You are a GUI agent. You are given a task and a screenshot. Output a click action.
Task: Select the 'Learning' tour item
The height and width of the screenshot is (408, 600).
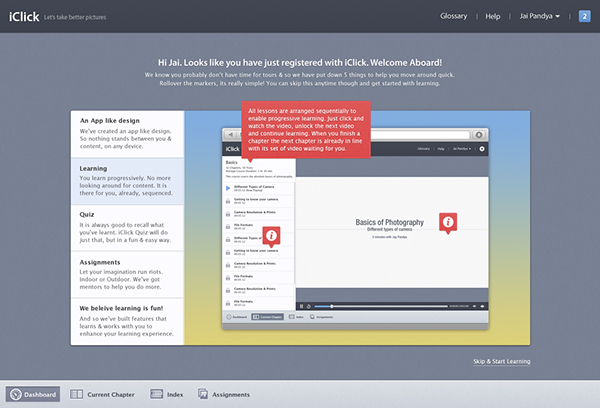pos(127,181)
